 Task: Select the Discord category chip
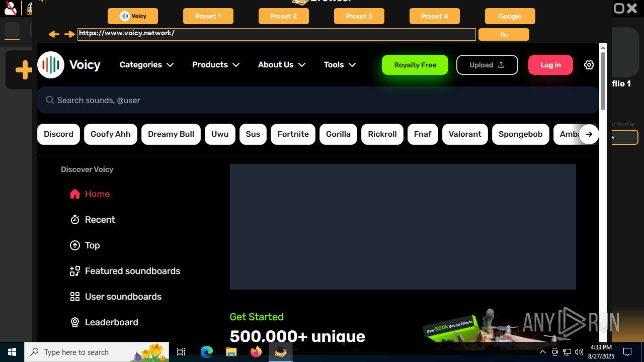pos(58,134)
